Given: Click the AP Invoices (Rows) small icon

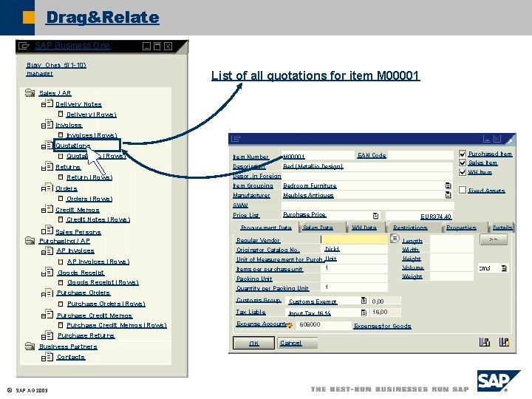Looking at the screenshot, I should point(61,262).
